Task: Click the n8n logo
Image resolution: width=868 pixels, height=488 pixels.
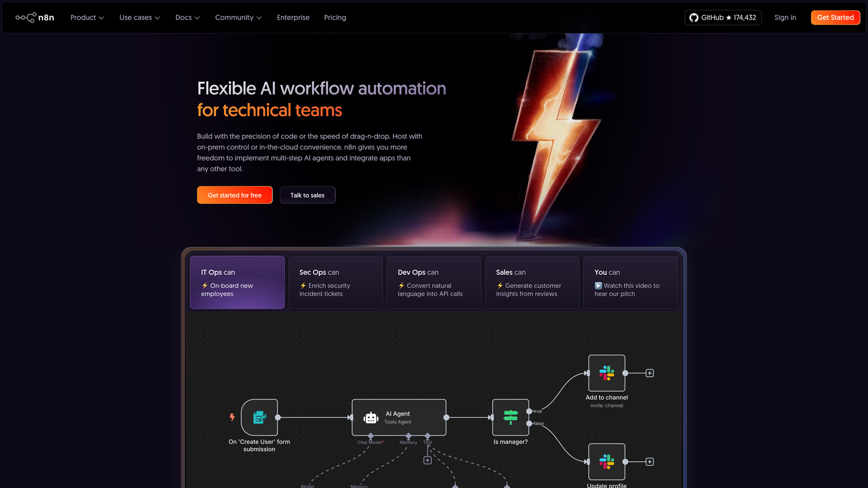Action: [35, 17]
